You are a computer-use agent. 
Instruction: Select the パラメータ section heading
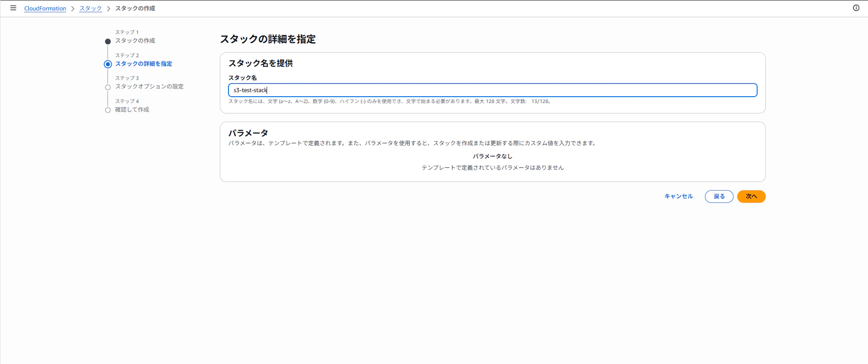coord(248,133)
